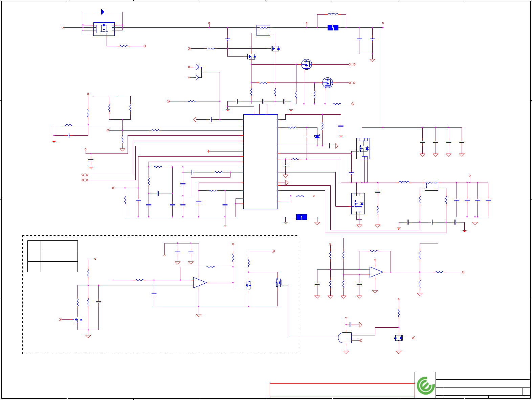Image resolution: width=532 pixels, height=400 pixels.
Task: Click the boxed sense resistor on the top rail
Action: tap(263, 30)
